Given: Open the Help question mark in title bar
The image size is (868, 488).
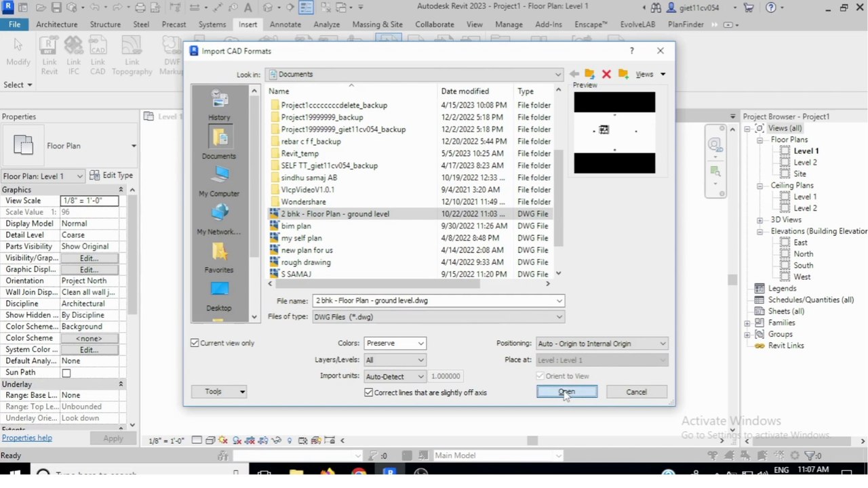Looking at the screenshot, I should click(x=770, y=7).
